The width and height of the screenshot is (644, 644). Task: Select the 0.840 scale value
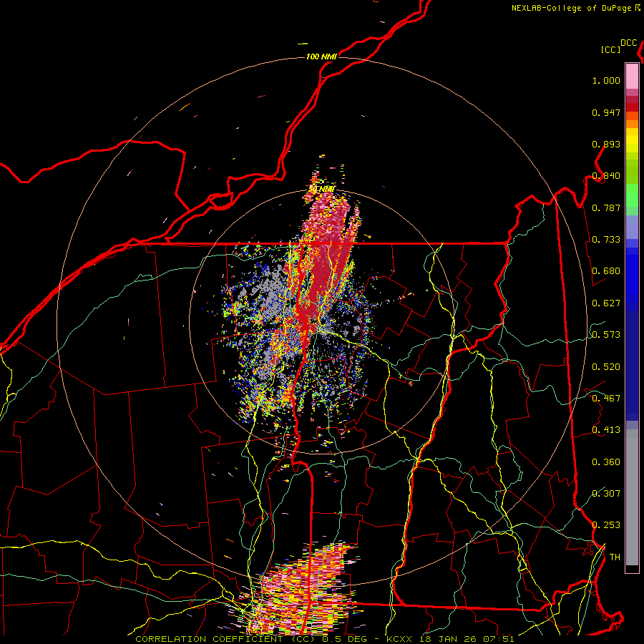[x=606, y=175]
